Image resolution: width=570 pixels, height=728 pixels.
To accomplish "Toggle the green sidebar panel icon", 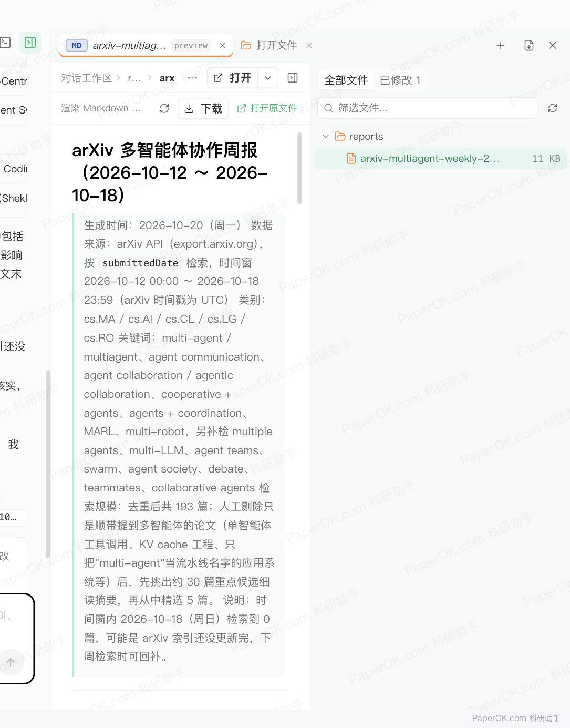I will (30, 43).
